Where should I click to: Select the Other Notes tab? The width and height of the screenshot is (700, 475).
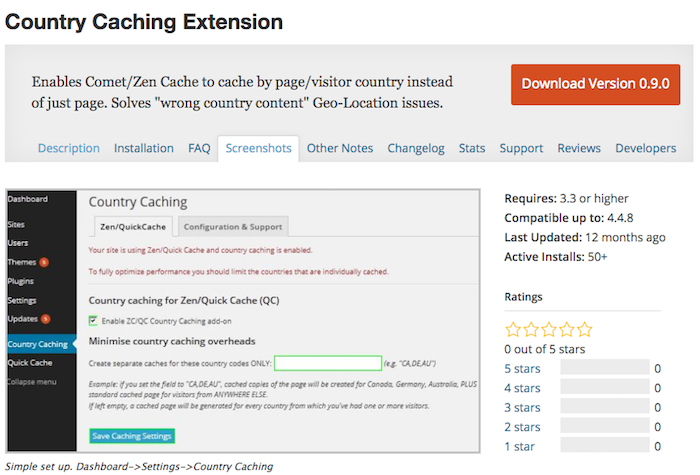340,148
